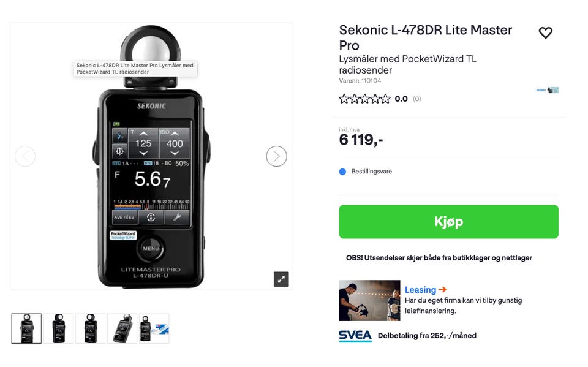Select the first product thumbnail

coord(26,328)
